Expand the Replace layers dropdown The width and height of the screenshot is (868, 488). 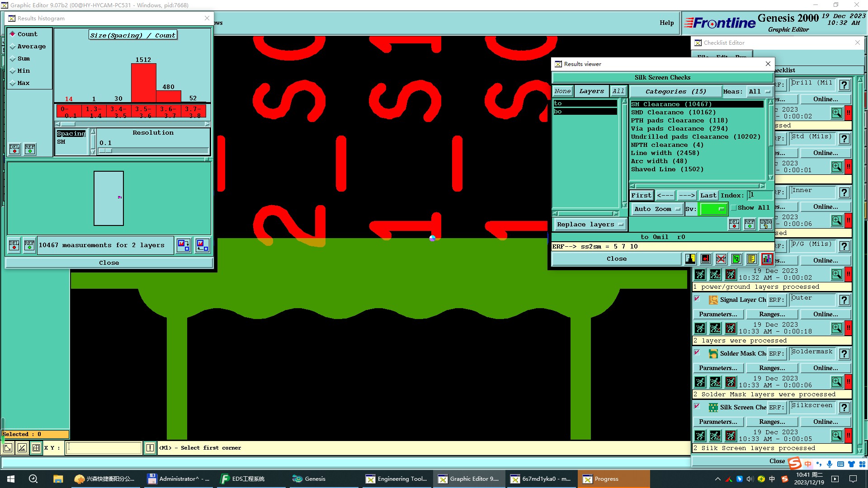[590, 225]
